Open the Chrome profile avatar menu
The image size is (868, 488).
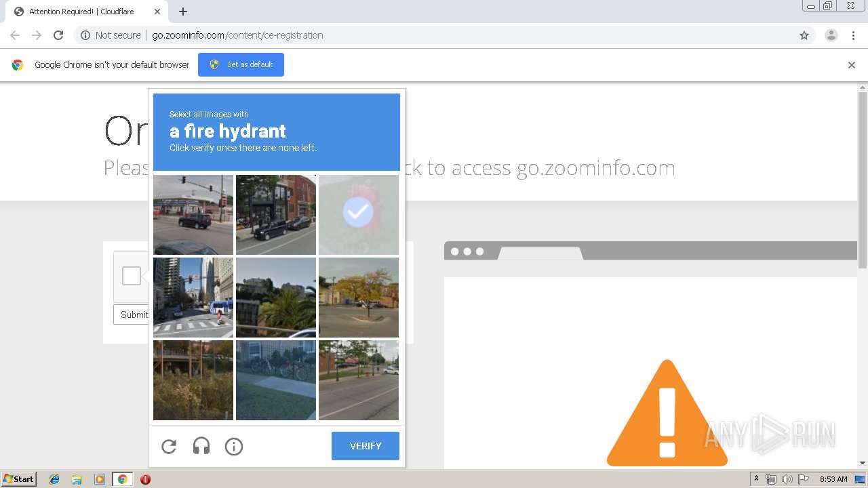[x=831, y=35]
